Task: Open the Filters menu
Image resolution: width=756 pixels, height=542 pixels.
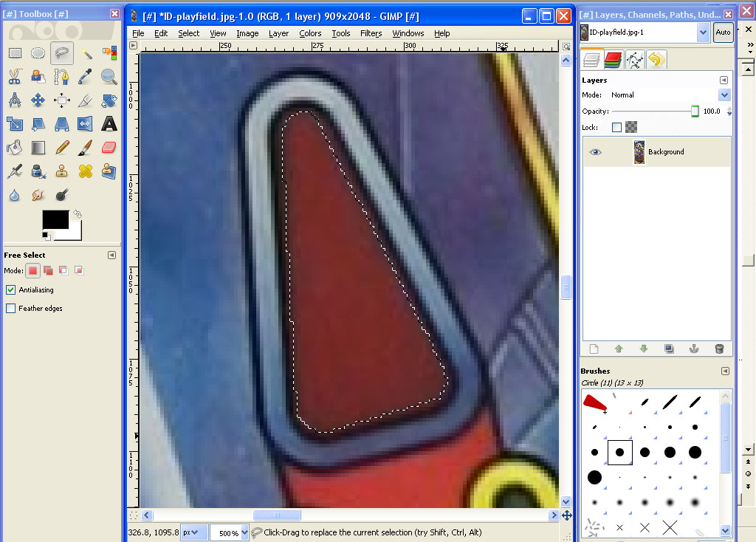Action: point(371,33)
